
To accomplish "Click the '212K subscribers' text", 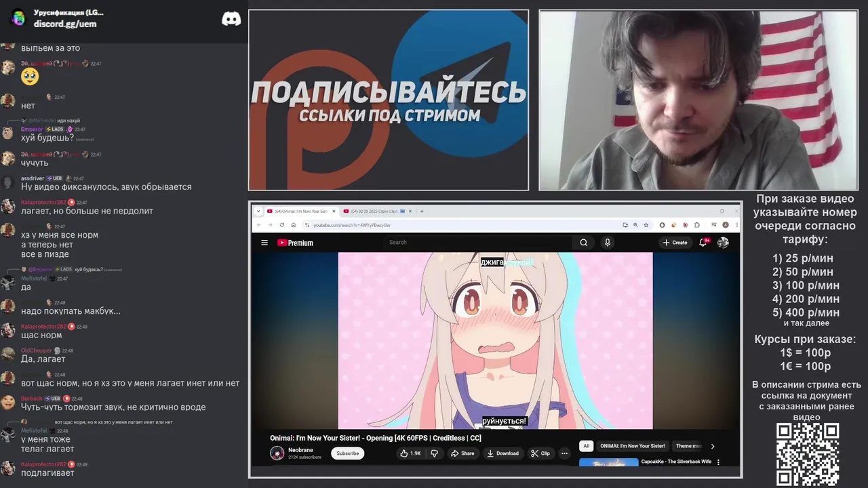I will (x=304, y=457).
